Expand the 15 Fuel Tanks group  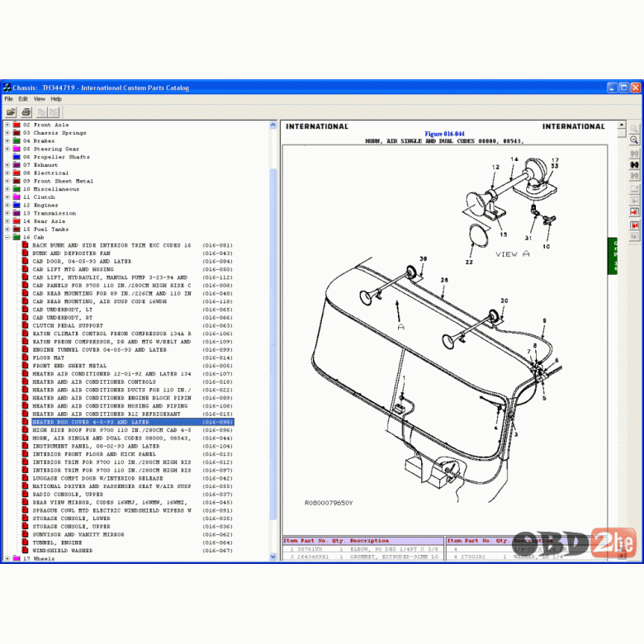pyautogui.click(x=7, y=230)
